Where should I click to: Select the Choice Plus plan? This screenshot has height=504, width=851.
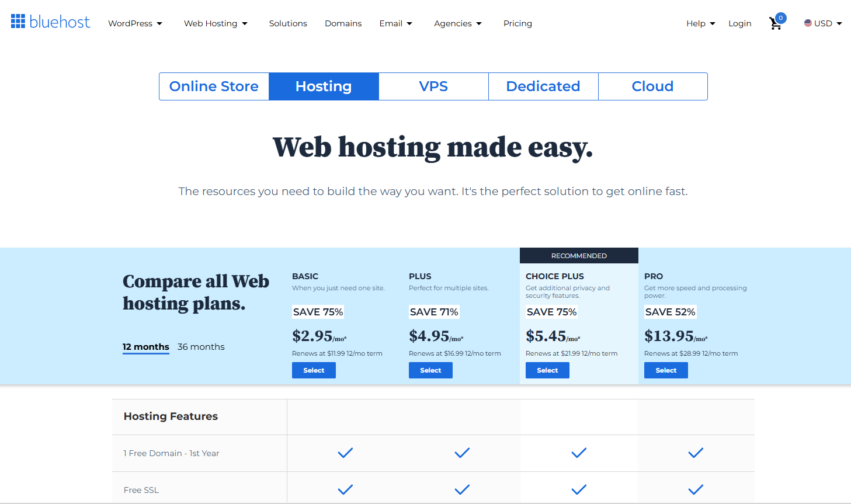tap(547, 370)
